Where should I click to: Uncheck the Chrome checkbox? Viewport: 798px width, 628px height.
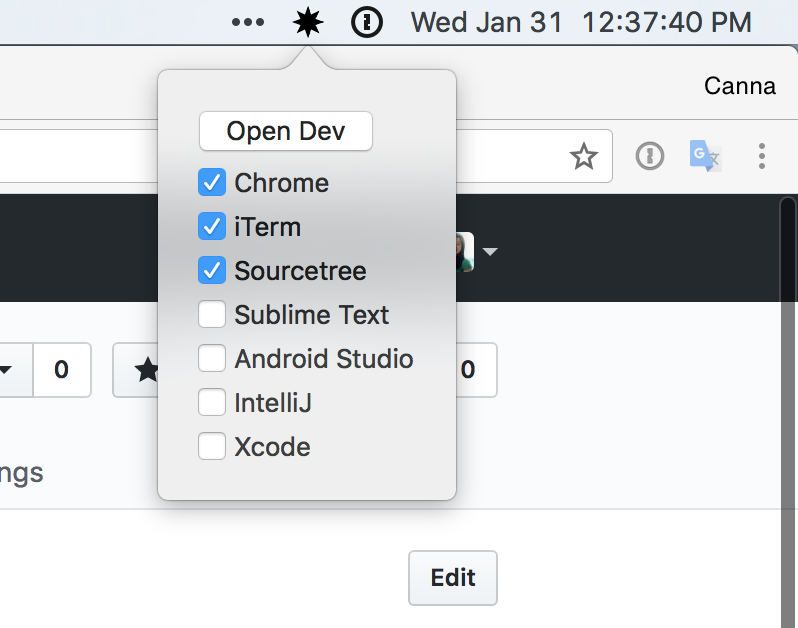(212, 183)
